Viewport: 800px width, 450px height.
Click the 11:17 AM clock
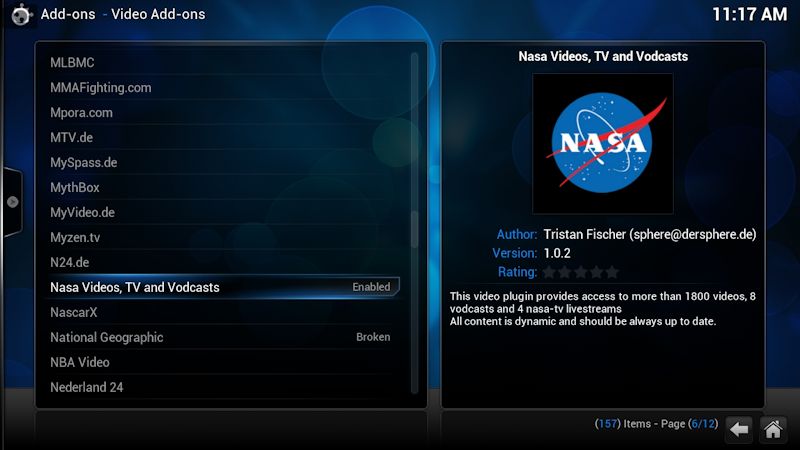749,14
